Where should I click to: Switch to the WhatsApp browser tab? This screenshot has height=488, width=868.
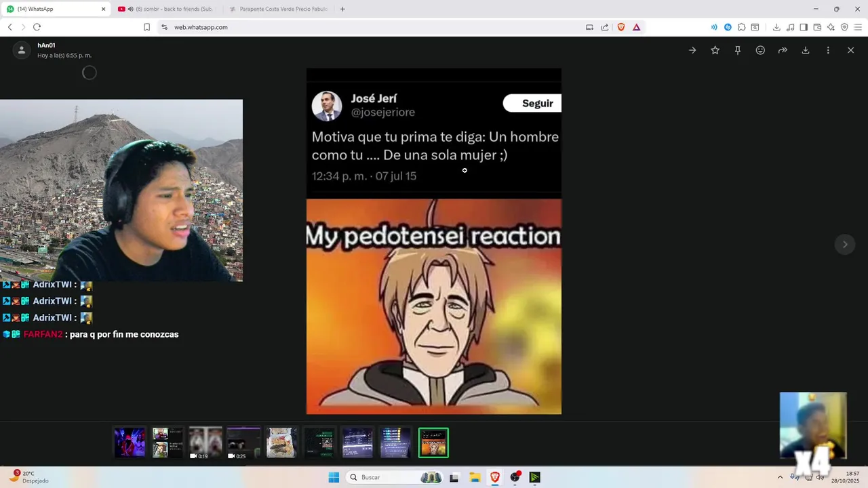tap(56, 9)
